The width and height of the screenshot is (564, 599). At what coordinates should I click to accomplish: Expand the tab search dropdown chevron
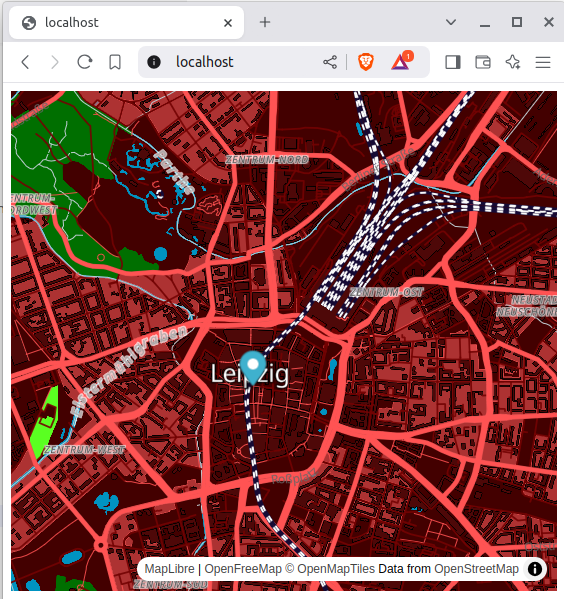point(451,22)
